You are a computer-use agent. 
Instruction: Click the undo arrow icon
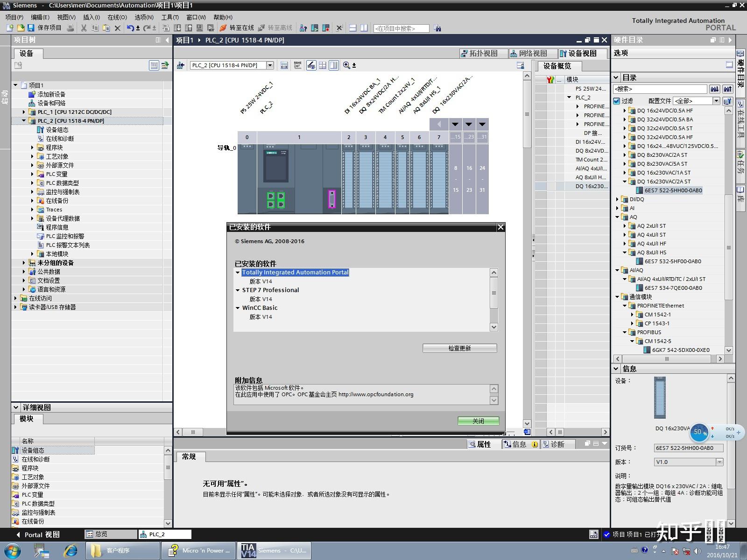coord(130,28)
